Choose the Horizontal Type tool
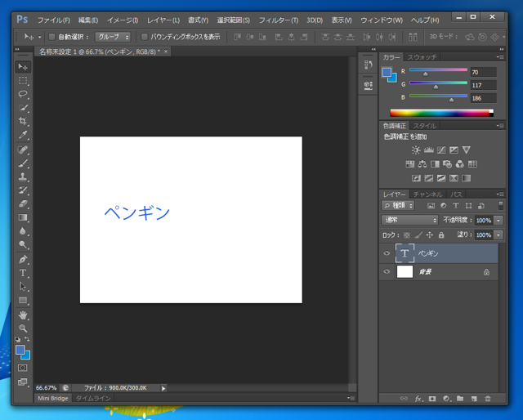 [23, 273]
